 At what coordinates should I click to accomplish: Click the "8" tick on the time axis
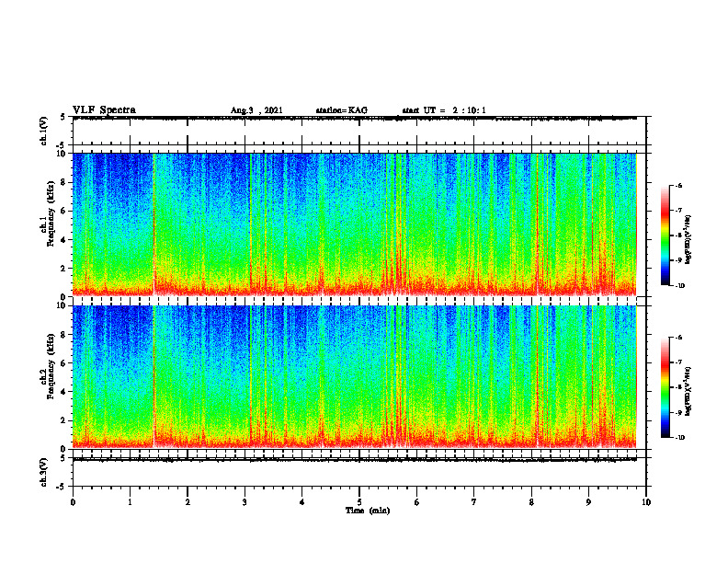click(x=531, y=502)
